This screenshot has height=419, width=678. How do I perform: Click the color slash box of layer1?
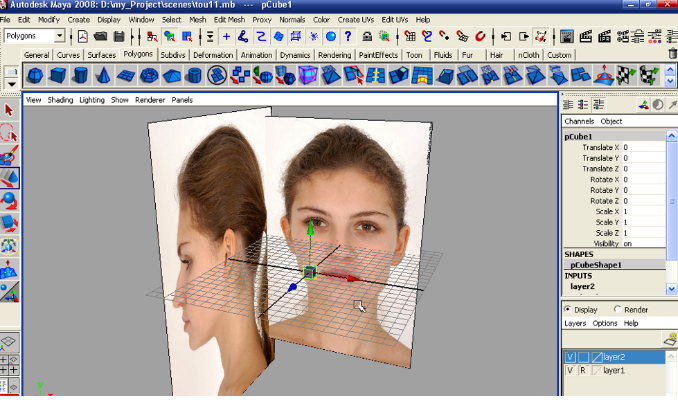click(x=597, y=371)
